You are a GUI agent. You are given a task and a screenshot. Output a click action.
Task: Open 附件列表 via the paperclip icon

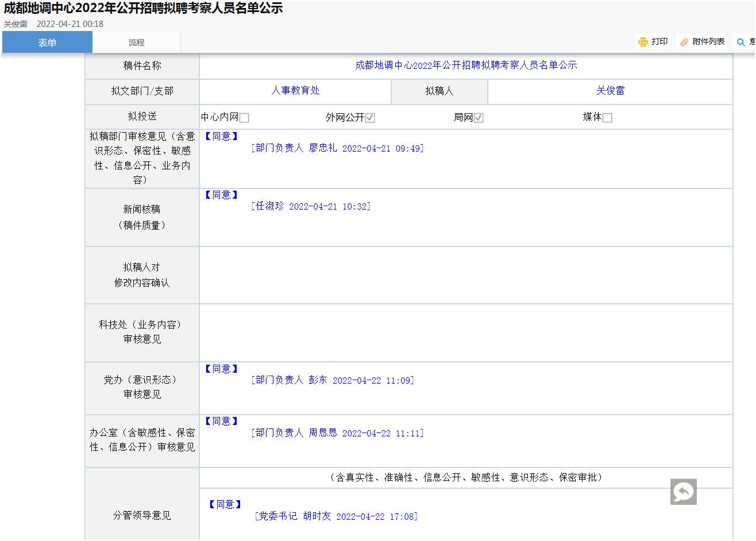pos(684,42)
